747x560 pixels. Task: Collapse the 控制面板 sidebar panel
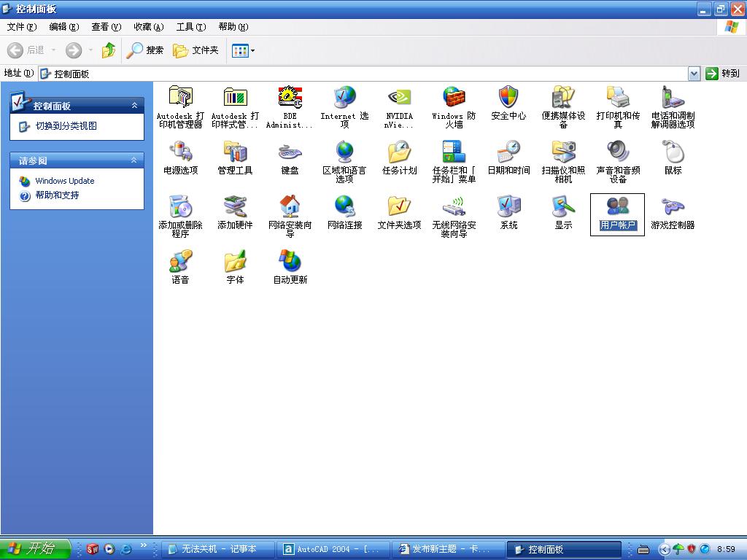134,105
